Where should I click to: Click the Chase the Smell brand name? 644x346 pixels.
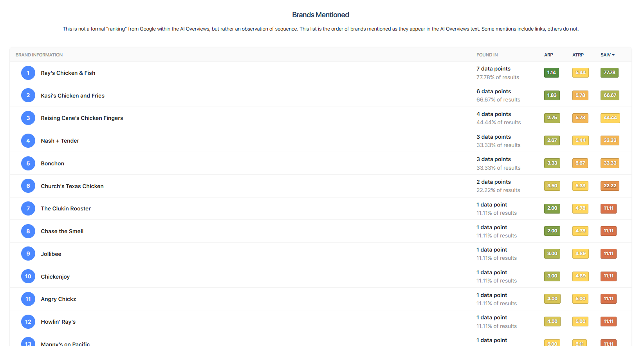tap(62, 231)
